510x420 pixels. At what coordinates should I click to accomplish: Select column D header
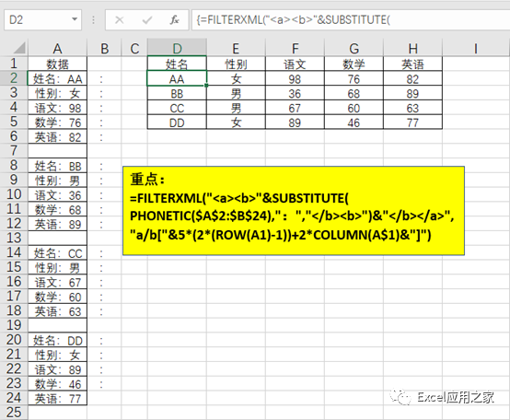click(x=177, y=48)
